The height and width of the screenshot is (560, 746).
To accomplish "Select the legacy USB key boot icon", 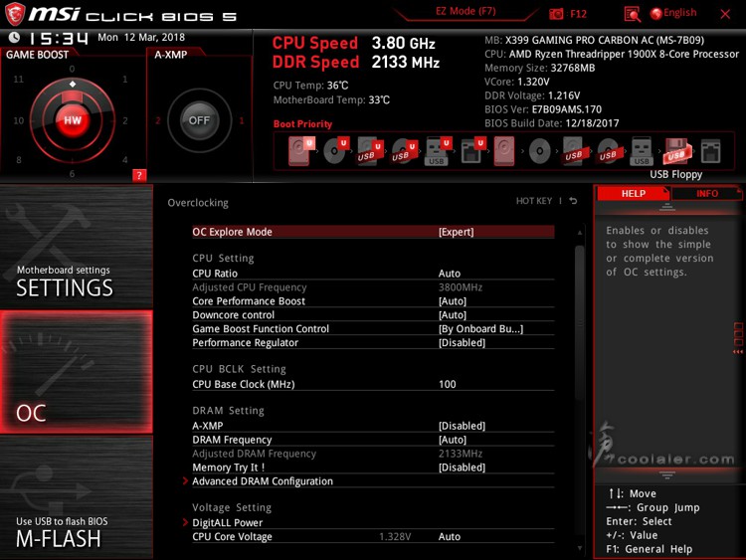I will [x=642, y=151].
